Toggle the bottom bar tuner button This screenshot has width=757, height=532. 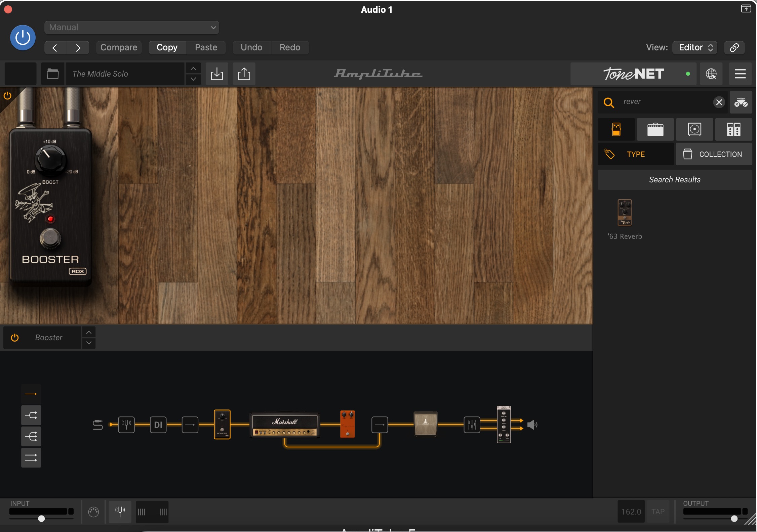point(120,512)
